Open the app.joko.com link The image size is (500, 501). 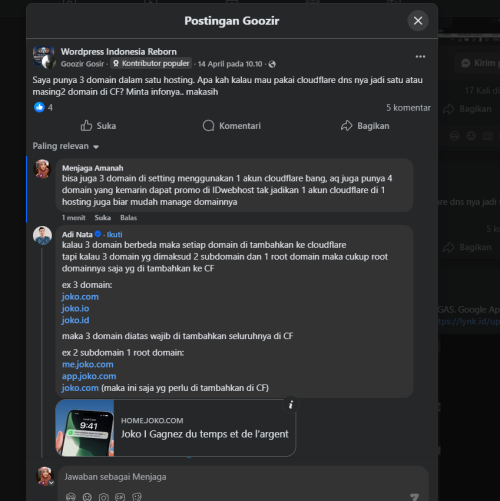[x=89, y=376]
